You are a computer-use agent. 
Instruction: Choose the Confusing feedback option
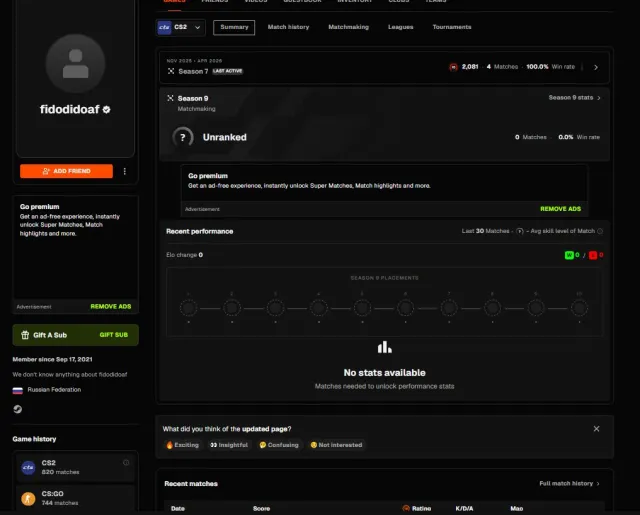click(x=279, y=445)
